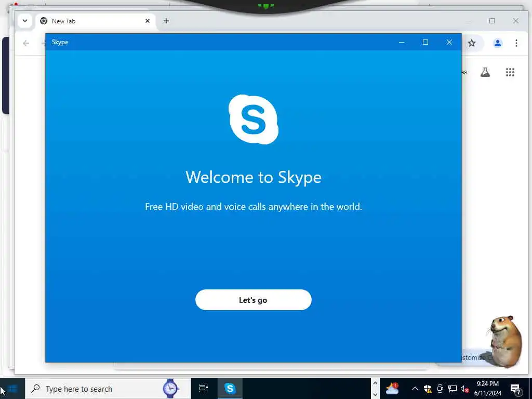
Task: Maximize the Chrome window
Action: [492, 21]
